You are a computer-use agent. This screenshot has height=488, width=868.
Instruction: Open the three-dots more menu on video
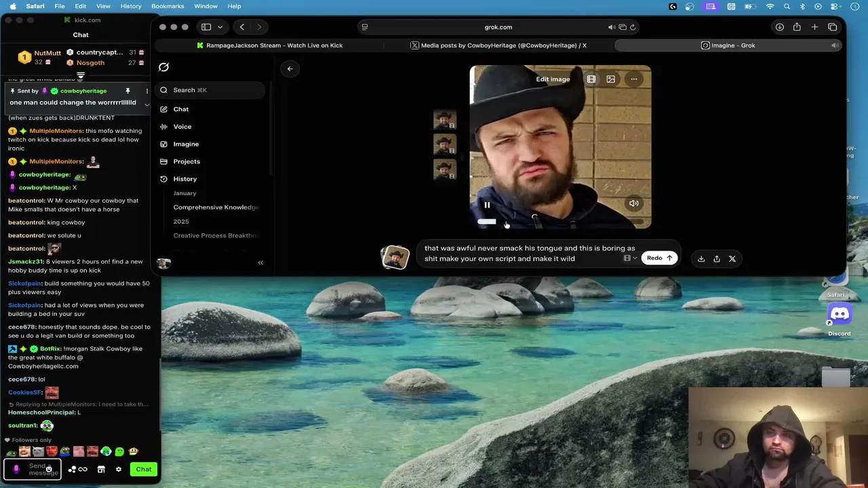(x=634, y=79)
